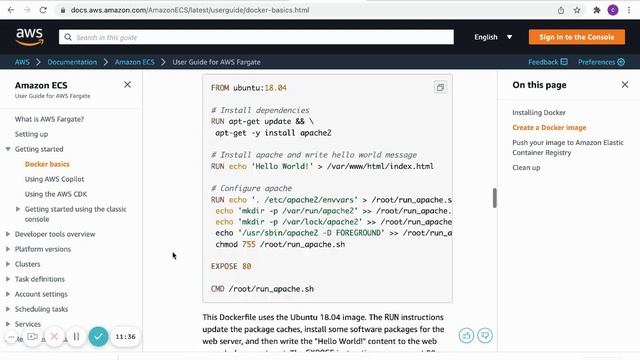This screenshot has height=360, width=640.
Task: Open the purple profile avatar
Action: [x=613, y=10]
